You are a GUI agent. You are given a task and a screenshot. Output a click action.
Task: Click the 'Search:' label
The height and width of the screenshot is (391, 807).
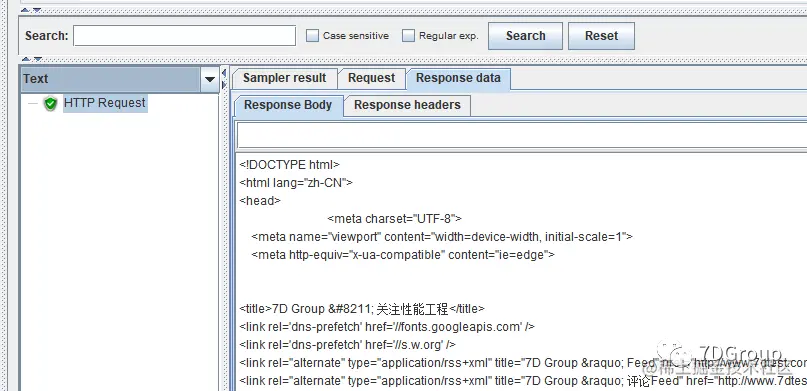[46, 35]
